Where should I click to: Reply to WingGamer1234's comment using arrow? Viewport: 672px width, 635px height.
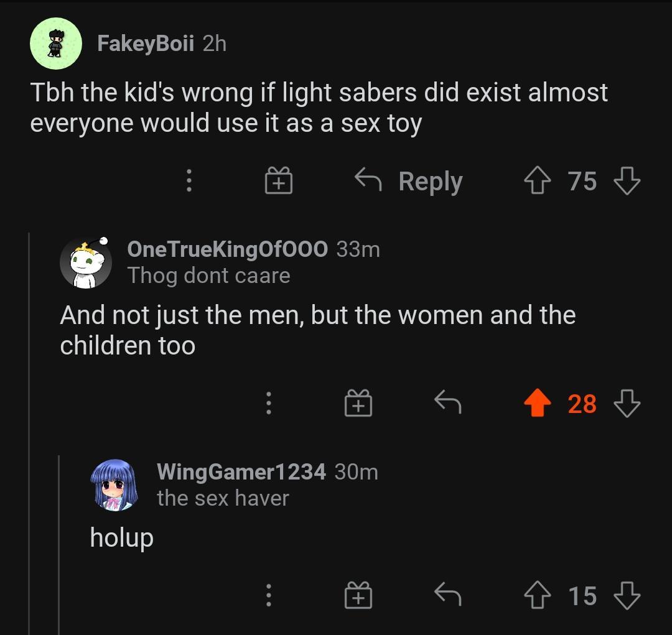[x=447, y=595]
